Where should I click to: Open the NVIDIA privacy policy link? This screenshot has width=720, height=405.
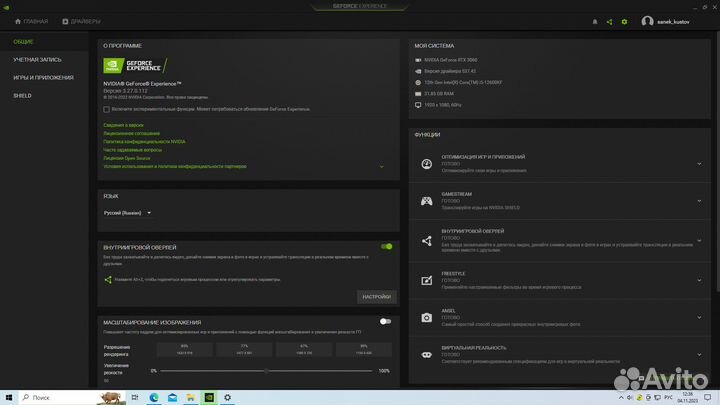coord(145,142)
